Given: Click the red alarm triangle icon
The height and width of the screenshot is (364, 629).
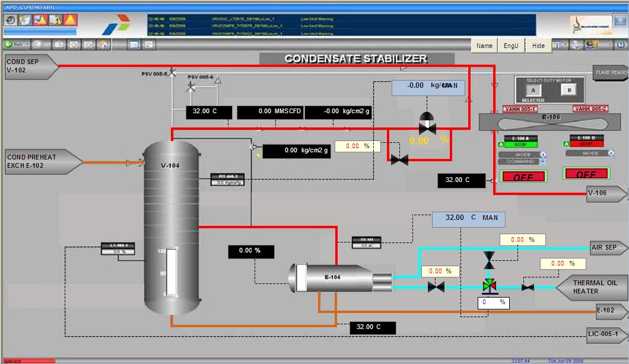Looking at the screenshot, I should 70,20.
